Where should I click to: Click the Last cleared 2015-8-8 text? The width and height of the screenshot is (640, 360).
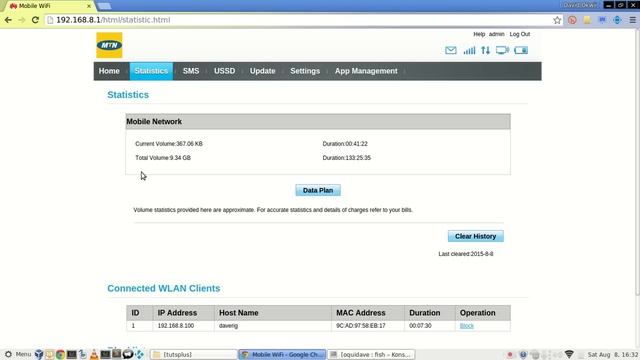466,254
